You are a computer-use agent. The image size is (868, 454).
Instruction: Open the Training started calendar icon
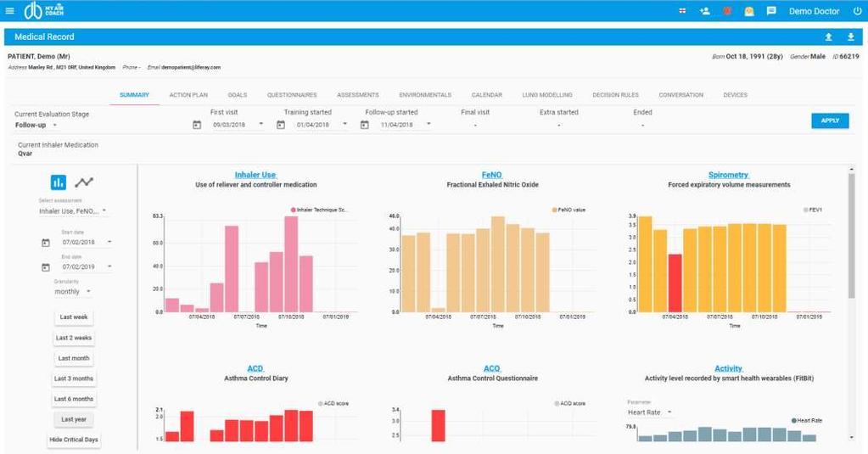[281, 125]
